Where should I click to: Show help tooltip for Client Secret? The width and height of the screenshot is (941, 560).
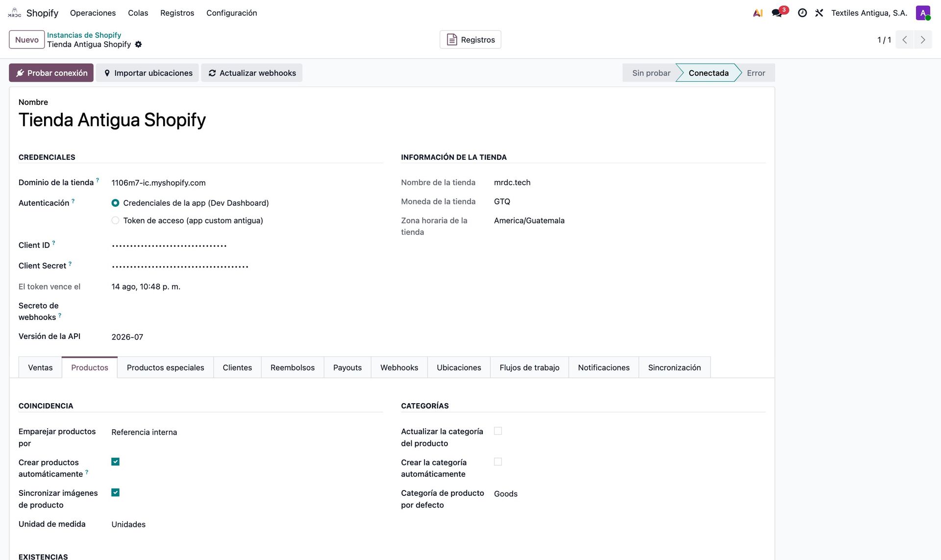click(70, 264)
